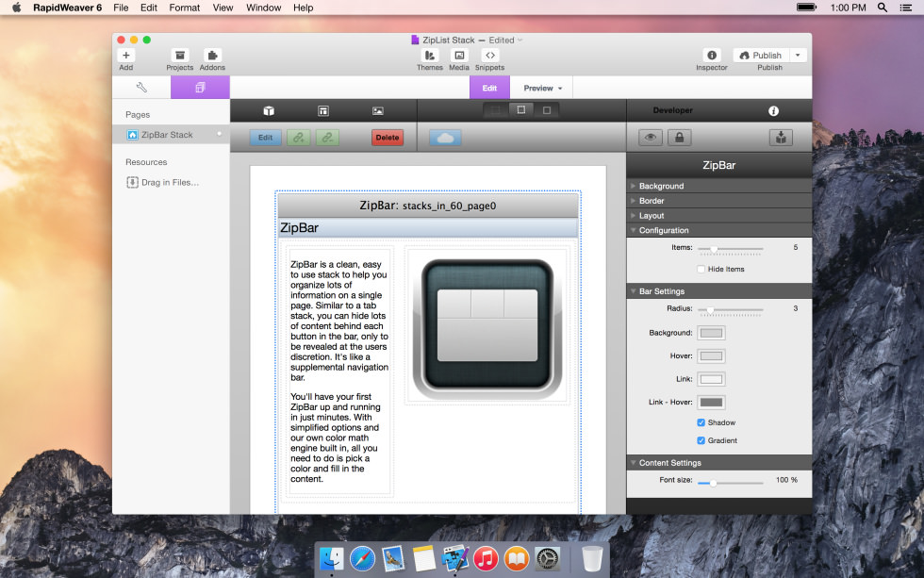
Task: Click the blue Edit button in Stacks toolbar
Action: 265,138
